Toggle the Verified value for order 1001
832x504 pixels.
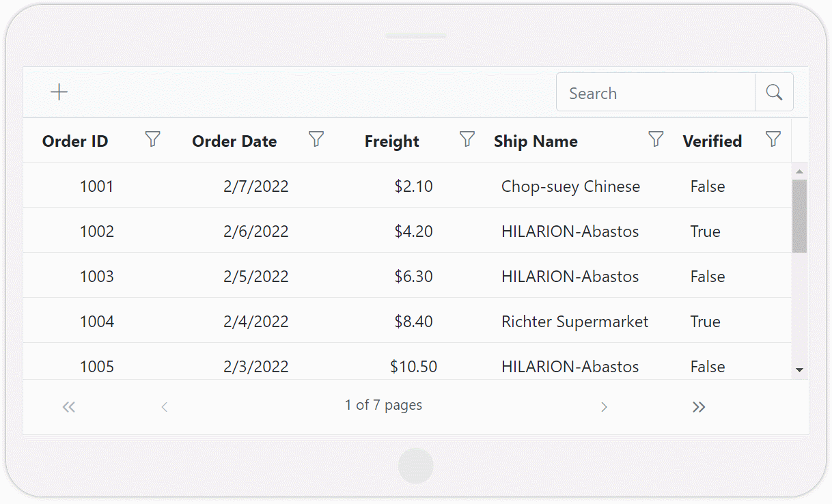pos(707,186)
